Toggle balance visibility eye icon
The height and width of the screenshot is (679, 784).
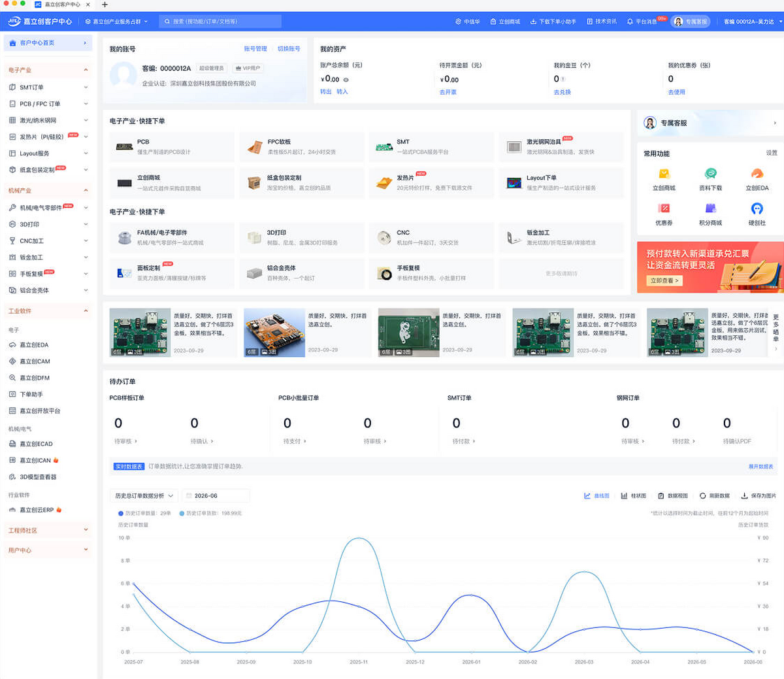[346, 80]
